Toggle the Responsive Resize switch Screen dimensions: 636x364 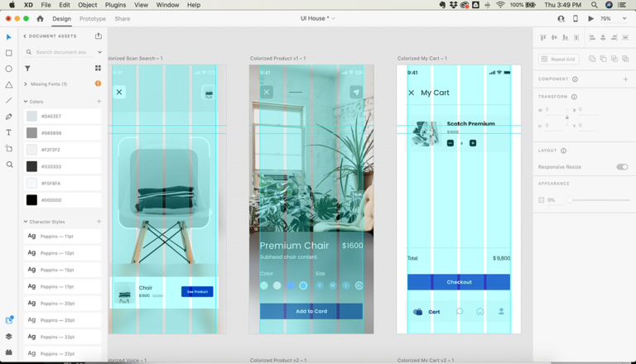pos(621,167)
